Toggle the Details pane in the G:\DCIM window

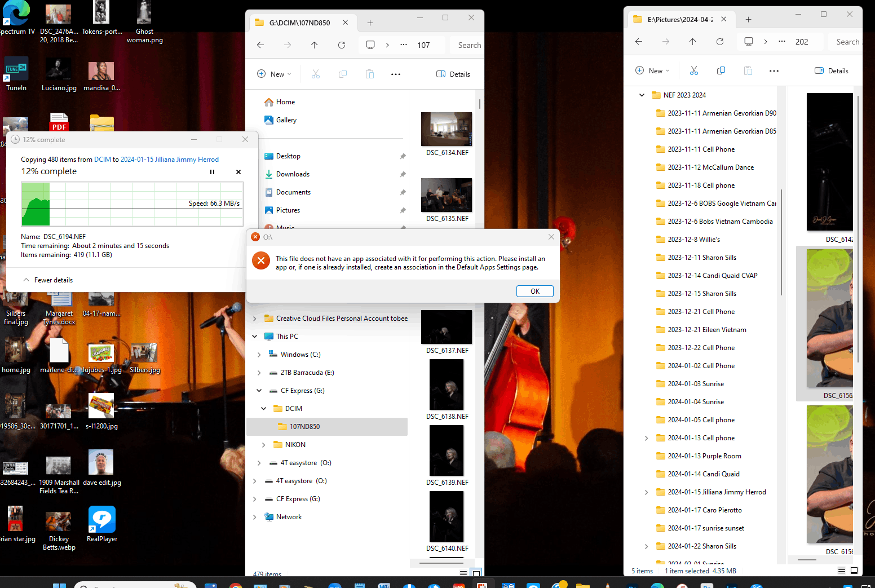[453, 74]
